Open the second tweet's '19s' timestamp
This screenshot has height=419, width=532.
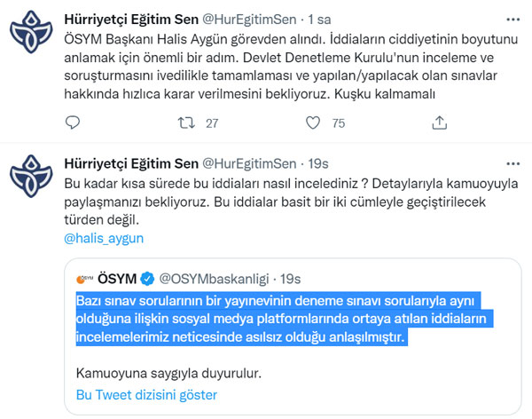(x=318, y=164)
